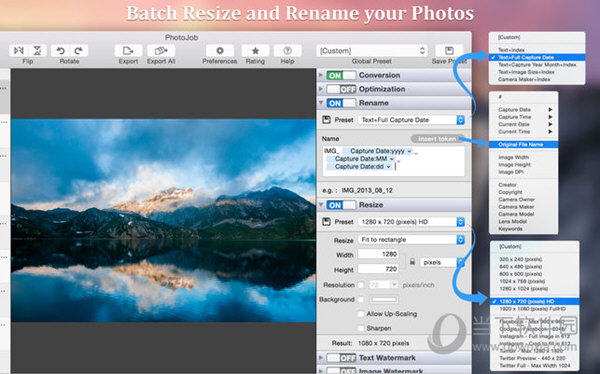Click the Save Preset icon
This screenshot has width=600, height=374.
coord(449,51)
